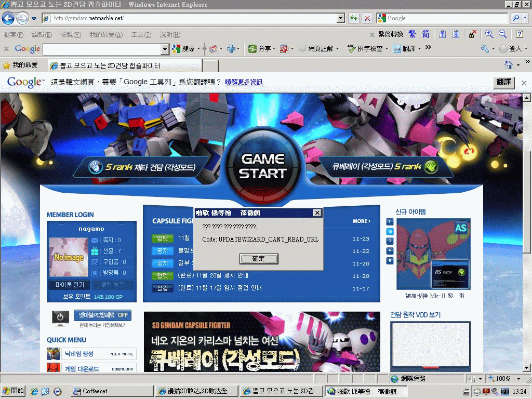Image resolution: width=532 pixels, height=399 pixels.
Task: Click the power icon monitor image
Action: pos(60,318)
